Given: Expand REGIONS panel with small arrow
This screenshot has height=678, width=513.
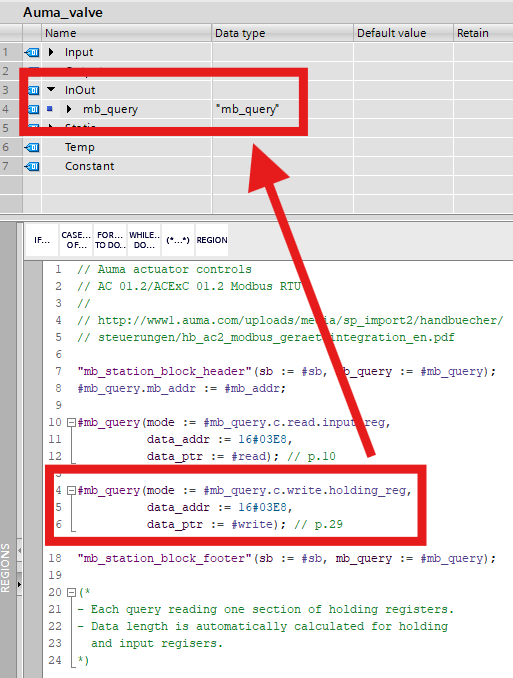Looking at the screenshot, I should tap(19, 585).
